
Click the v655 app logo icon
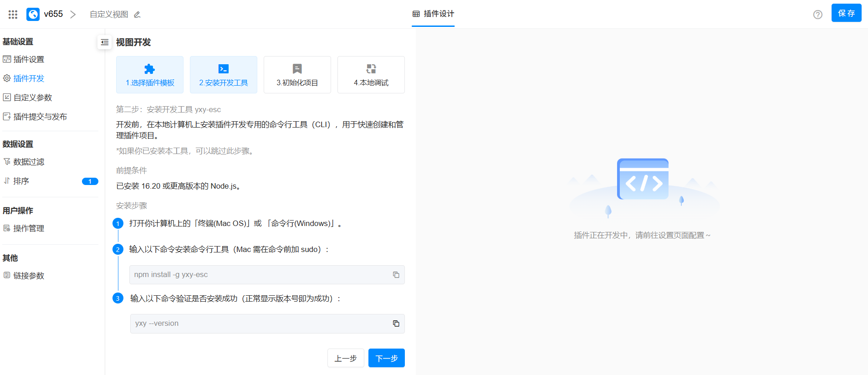33,15
